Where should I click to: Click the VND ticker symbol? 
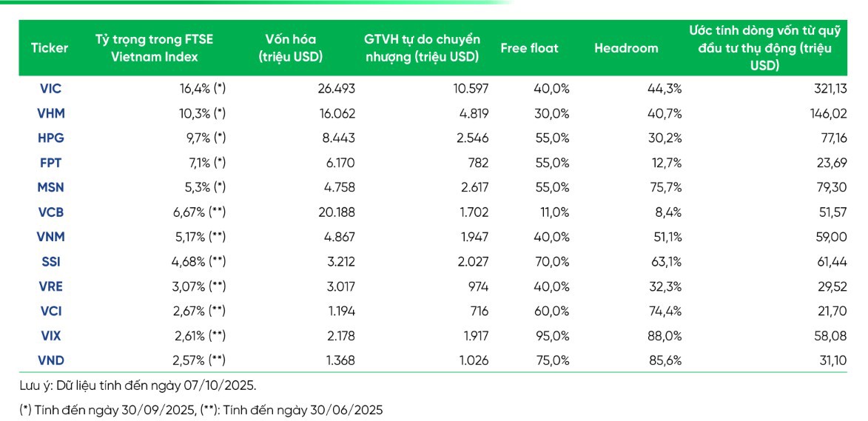50,360
